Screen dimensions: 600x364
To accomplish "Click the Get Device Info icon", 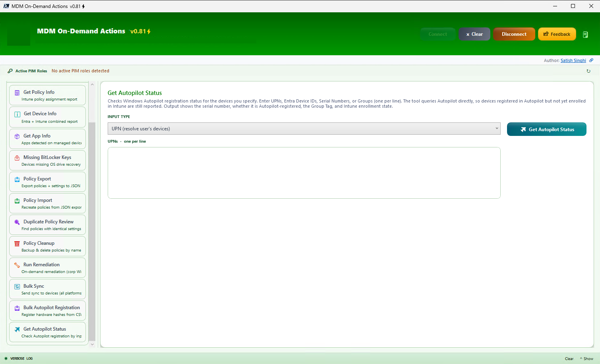I will (17, 114).
